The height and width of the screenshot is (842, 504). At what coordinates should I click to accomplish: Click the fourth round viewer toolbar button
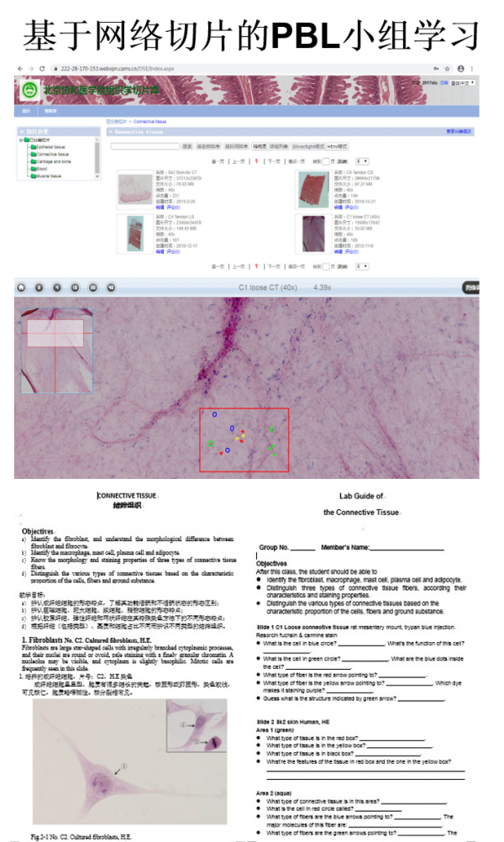point(75,287)
